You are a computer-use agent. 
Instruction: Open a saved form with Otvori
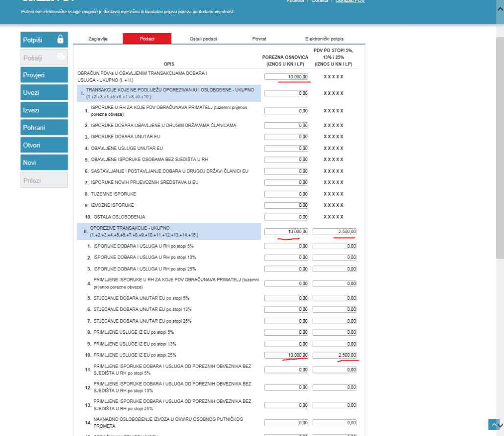(x=43, y=145)
